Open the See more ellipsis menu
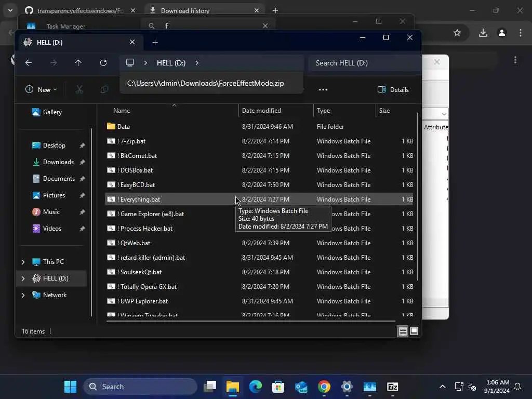The height and width of the screenshot is (399, 532). point(323,89)
